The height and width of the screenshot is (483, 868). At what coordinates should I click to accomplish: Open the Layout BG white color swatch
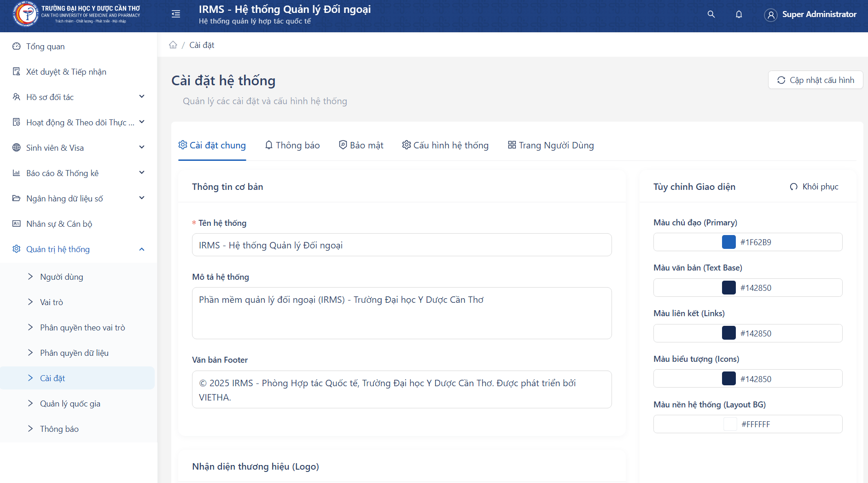[730, 424]
